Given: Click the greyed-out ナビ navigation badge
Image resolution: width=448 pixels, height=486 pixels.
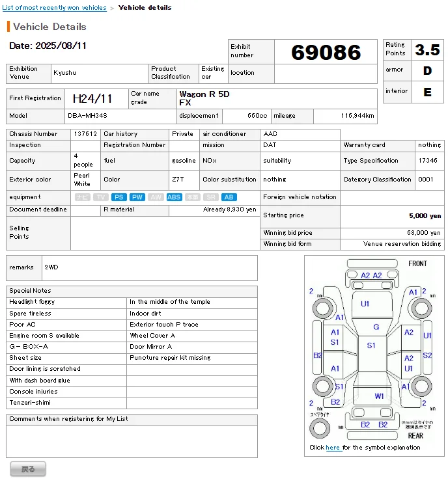Looking at the screenshot, I should click(82, 197).
